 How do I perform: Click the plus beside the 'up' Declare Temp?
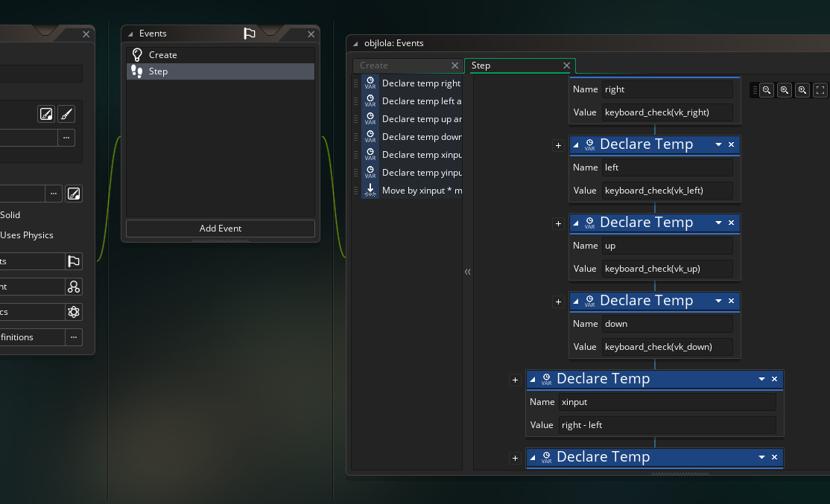click(558, 223)
